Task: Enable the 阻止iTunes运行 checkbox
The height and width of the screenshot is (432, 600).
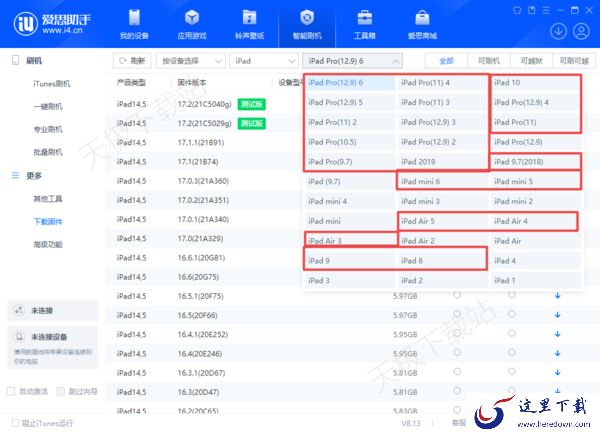Action: [x=15, y=423]
